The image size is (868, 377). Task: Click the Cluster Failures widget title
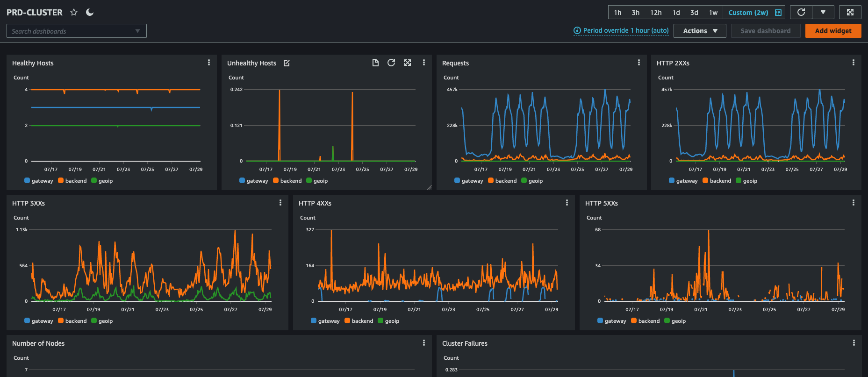465,343
